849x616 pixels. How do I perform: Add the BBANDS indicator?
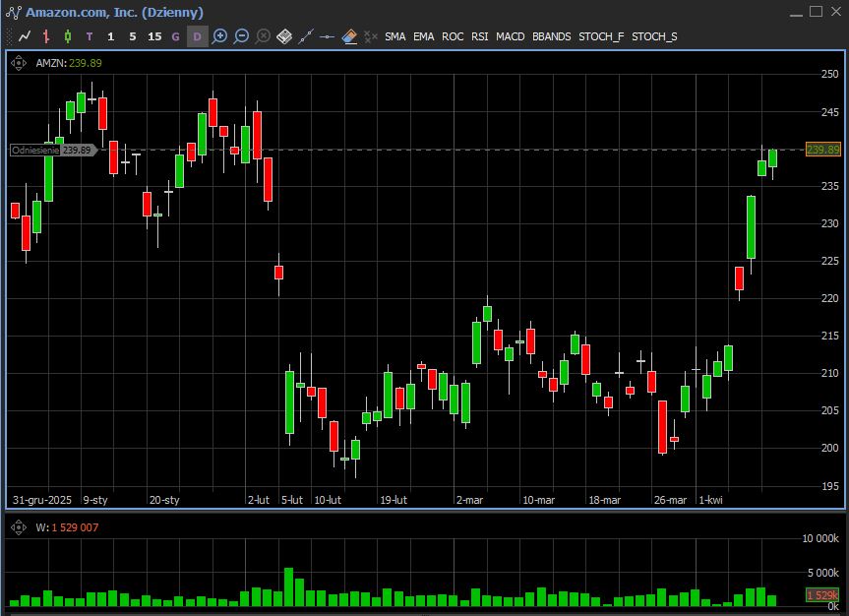551,36
